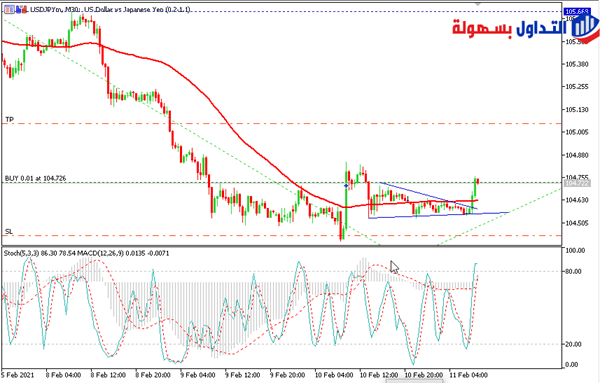The width and height of the screenshot is (600, 383).
Task: Click the 105.005 price scale value
Action: (x=577, y=132)
